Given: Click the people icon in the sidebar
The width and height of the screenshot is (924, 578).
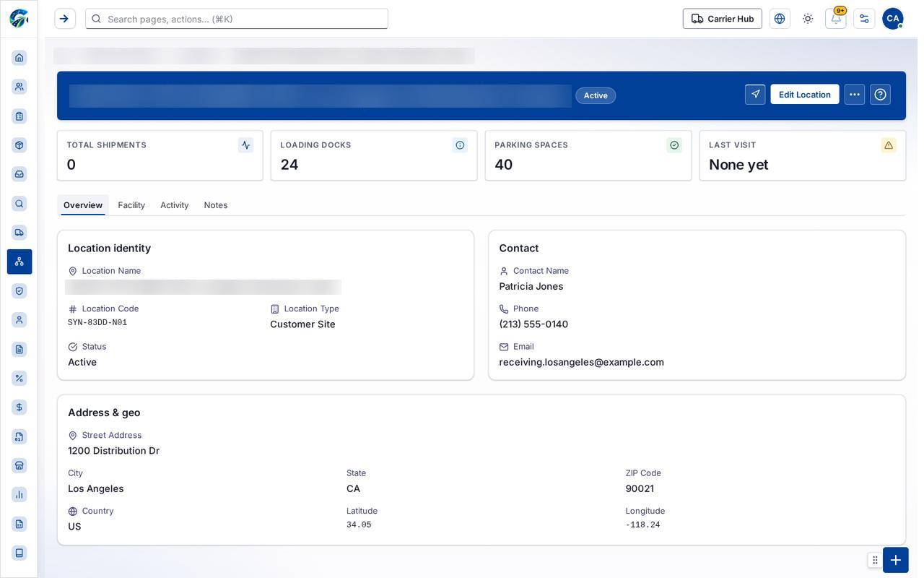Looking at the screenshot, I should [19, 87].
